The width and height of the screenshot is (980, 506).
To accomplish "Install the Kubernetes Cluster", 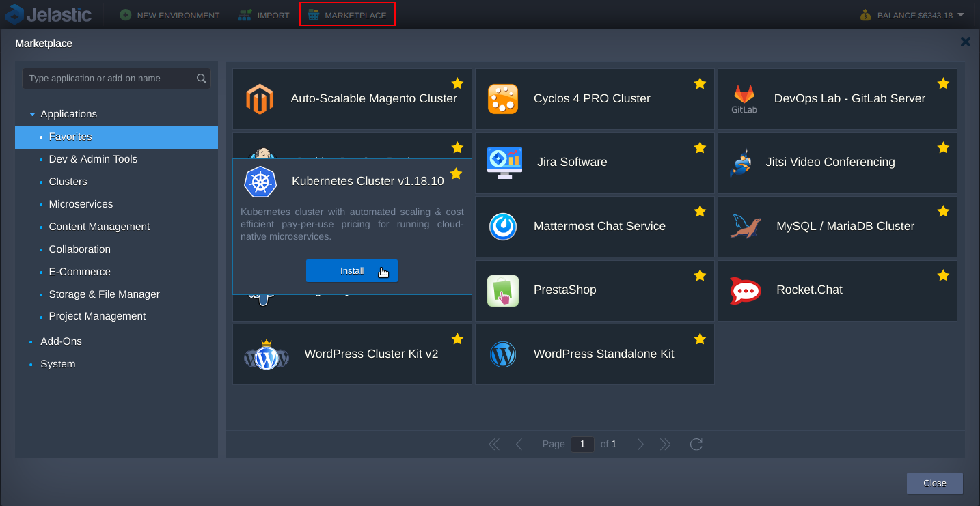I will pyautogui.click(x=352, y=271).
